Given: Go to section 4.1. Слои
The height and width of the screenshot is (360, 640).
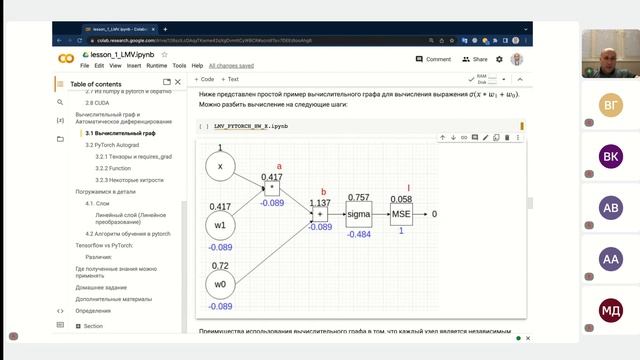Looking at the screenshot, I should click(x=97, y=203).
